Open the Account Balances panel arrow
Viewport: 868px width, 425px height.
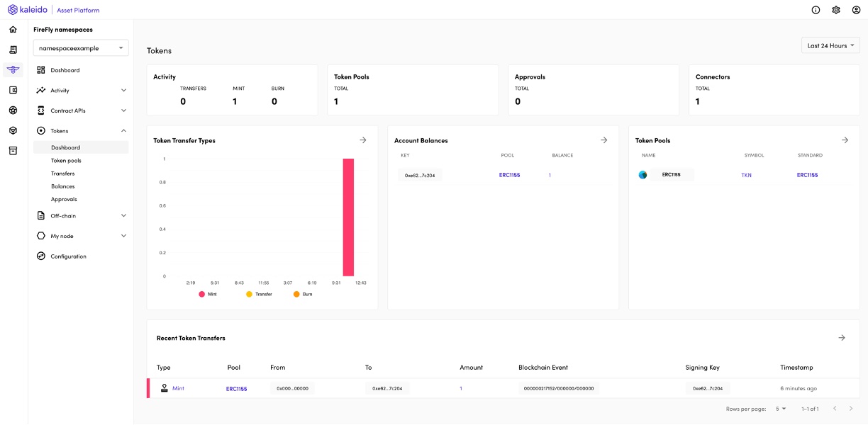603,140
